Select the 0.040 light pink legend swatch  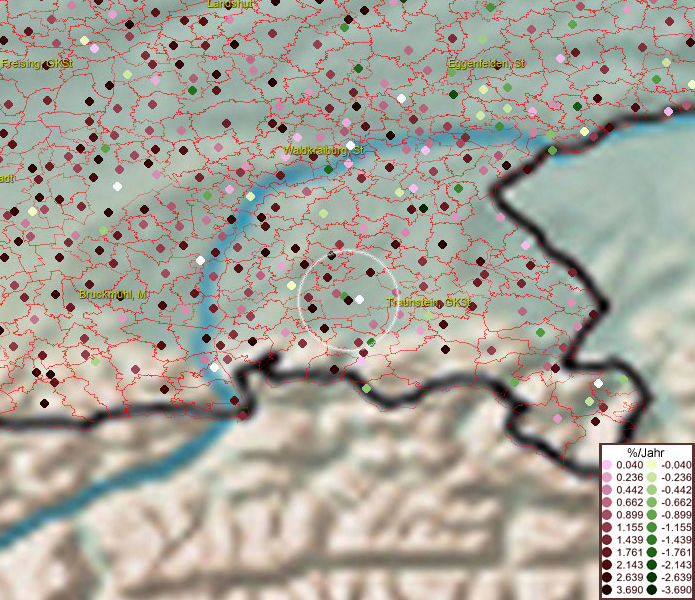coord(608,465)
